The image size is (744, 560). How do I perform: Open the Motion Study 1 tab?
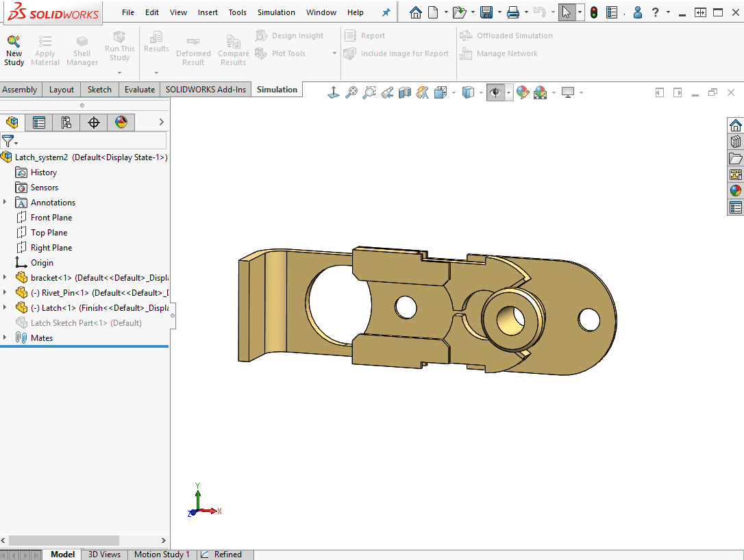click(x=162, y=555)
